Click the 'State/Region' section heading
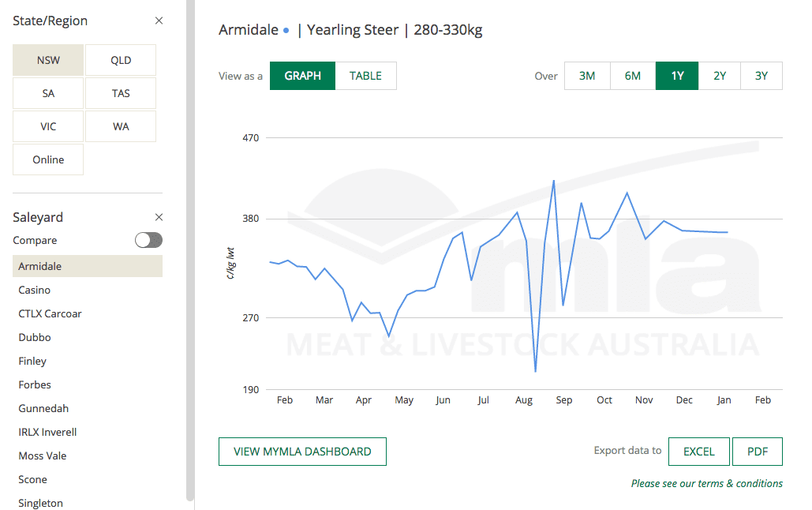Viewport: 812px width, 510px height. 51,21
